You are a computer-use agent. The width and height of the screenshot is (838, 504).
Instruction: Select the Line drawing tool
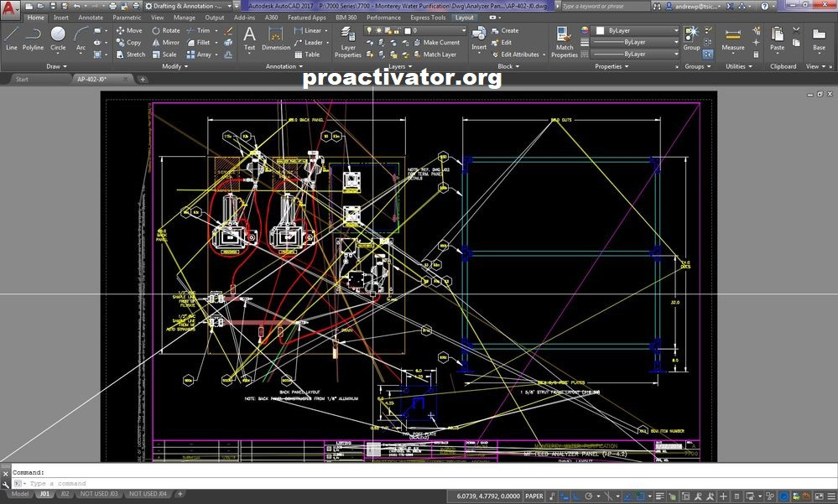11,39
